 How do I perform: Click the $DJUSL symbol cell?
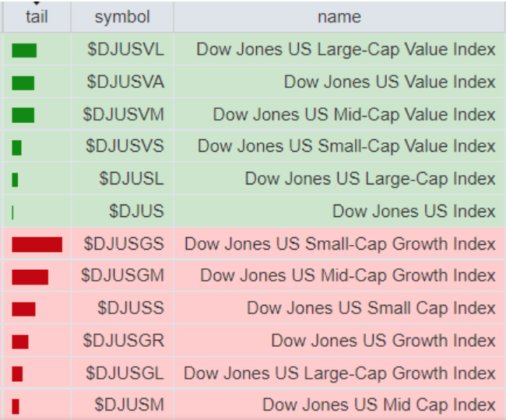point(132,180)
